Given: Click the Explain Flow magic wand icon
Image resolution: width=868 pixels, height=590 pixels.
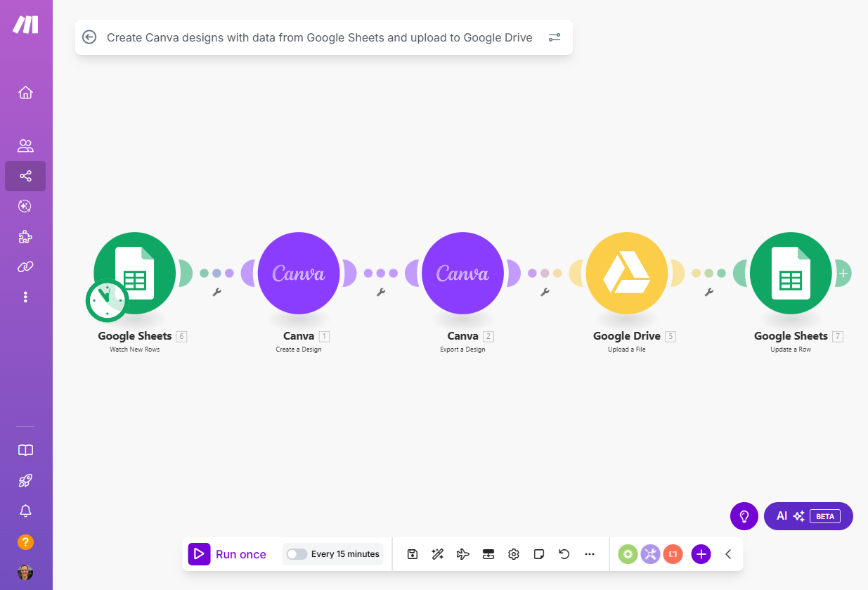Looking at the screenshot, I should point(437,554).
